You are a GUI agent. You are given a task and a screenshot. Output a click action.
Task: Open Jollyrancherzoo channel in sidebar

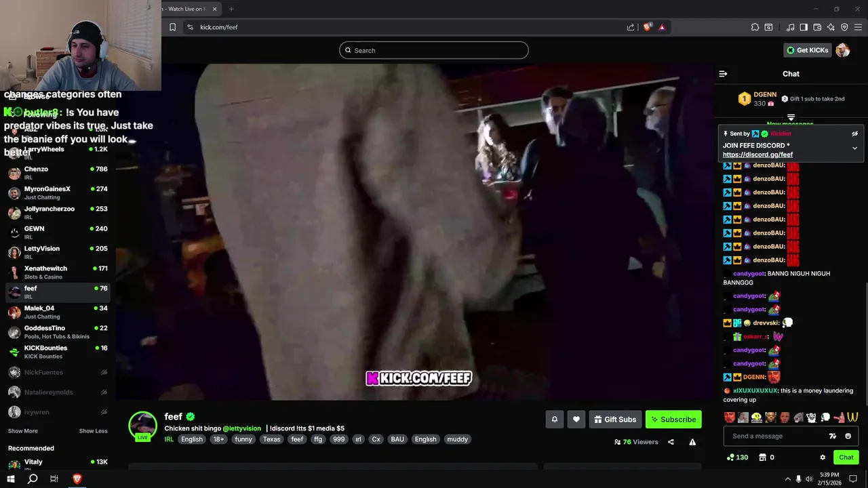(58, 213)
